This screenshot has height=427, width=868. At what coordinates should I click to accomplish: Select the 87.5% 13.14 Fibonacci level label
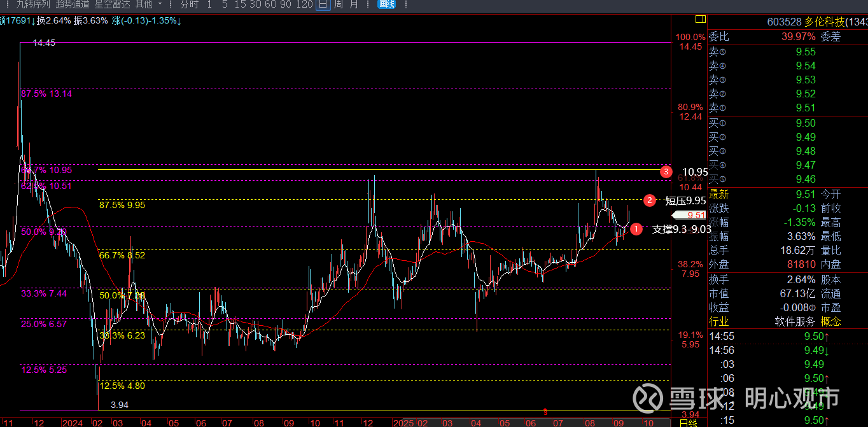click(46, 94)
